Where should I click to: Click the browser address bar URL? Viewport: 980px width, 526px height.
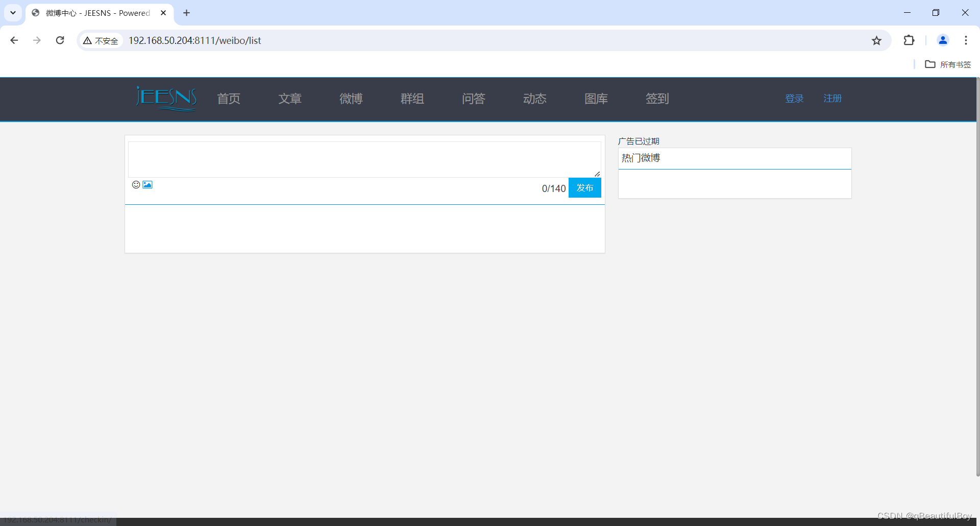[194, 40]
